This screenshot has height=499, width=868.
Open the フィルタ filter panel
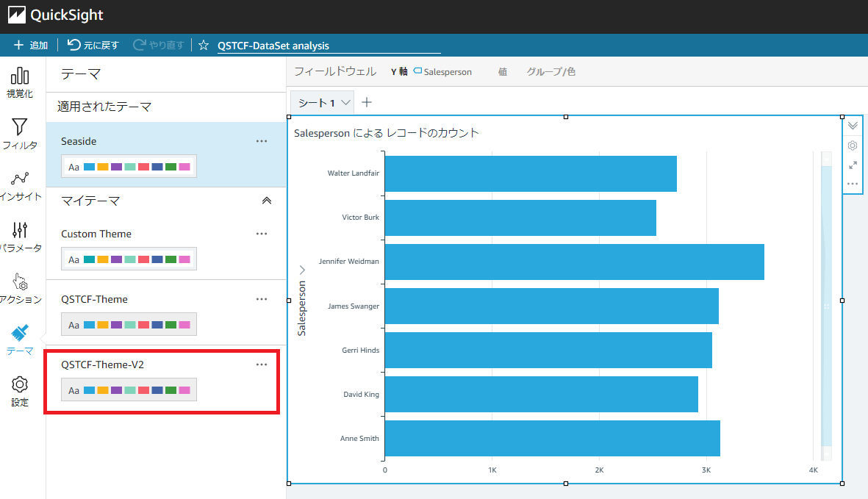click(20, 134)
